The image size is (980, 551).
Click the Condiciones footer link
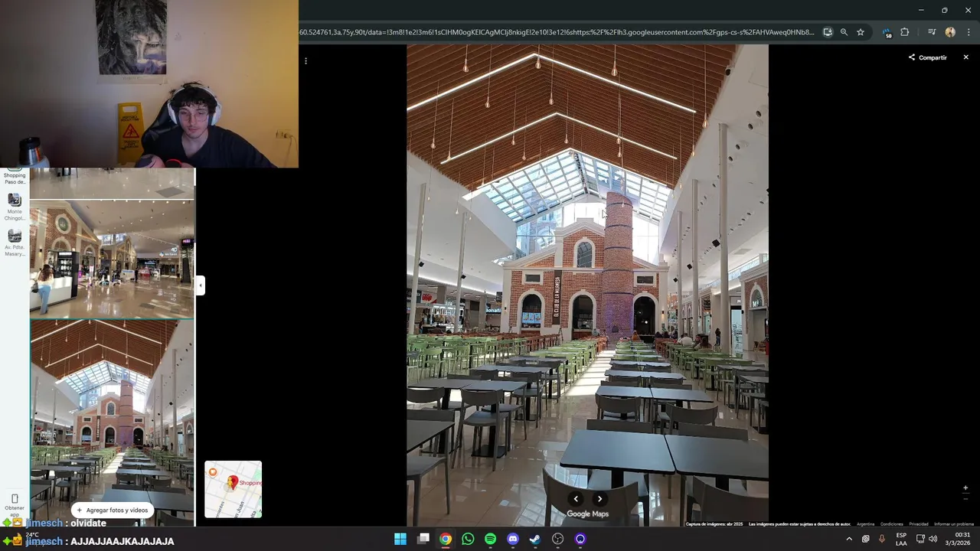click(892, 524)
